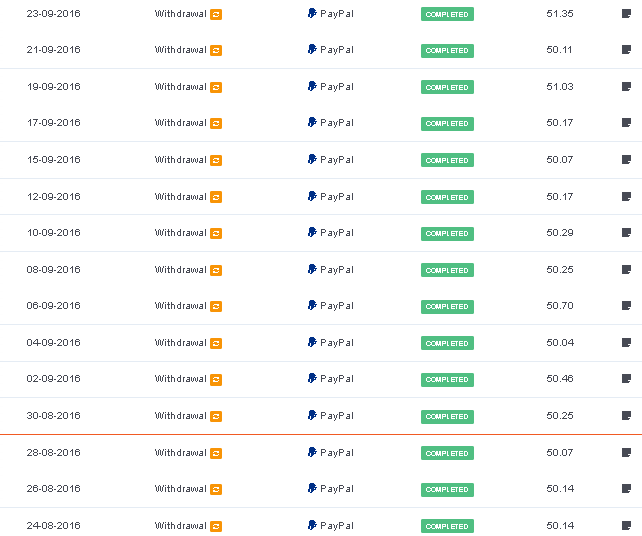Open the note icon for 23-09-2016 withdrawal
This screenshot has width=642, height=536.
click(626, 14)
